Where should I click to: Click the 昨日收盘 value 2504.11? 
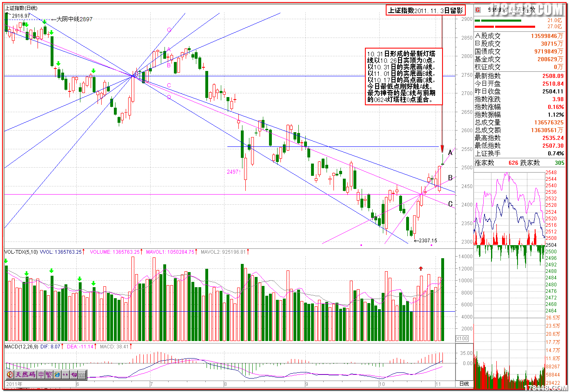(553, 91)
